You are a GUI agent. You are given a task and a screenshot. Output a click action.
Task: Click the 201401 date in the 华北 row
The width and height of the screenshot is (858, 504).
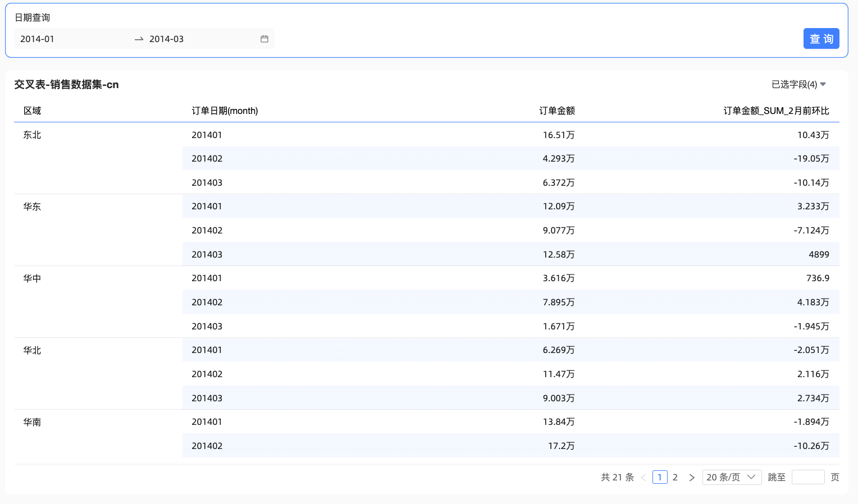click(207, 350)
